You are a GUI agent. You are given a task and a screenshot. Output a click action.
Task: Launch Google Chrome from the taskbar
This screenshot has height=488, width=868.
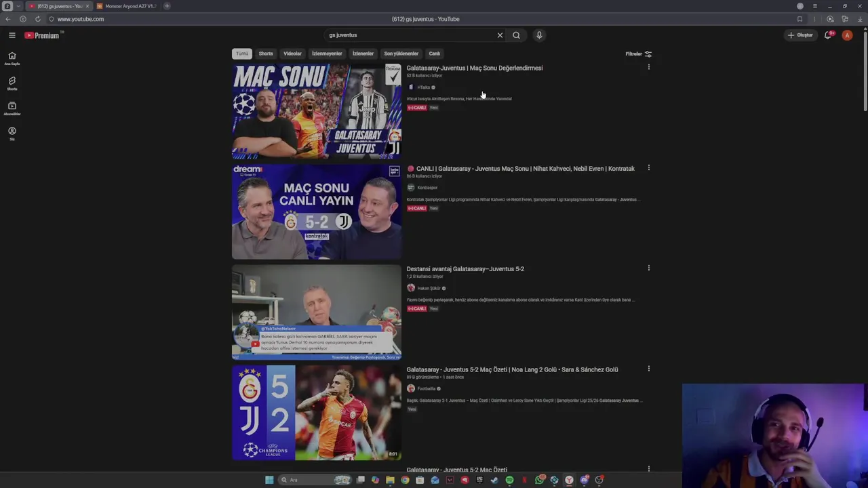point(405,480)
